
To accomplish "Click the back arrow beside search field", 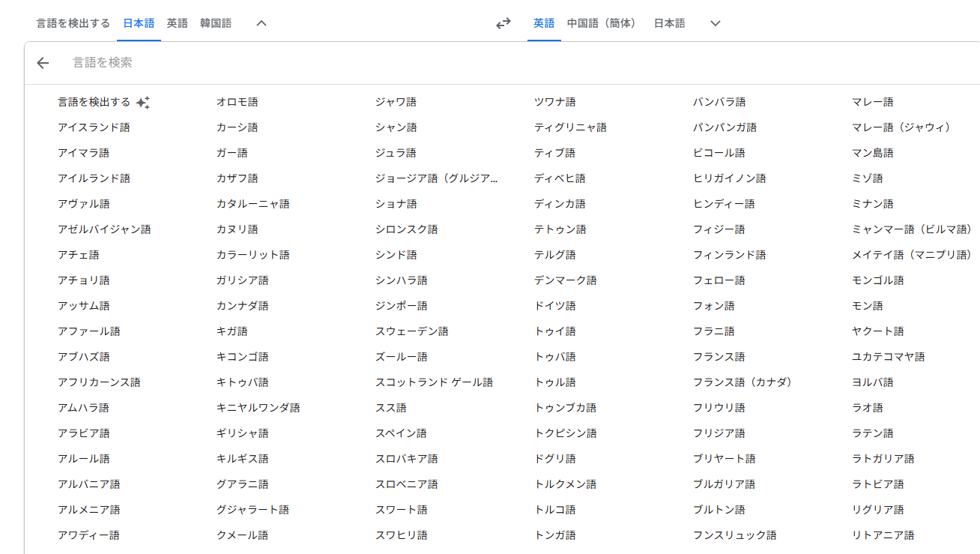I will (x=43, y=63).
